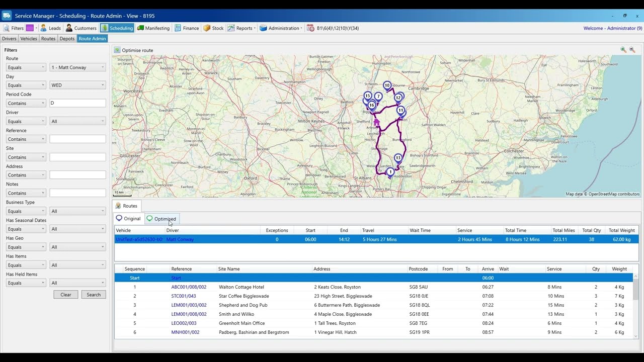Open the route value dropdown '1 - Matt Conway'
644x362 pixels.
[x=77, y=67]
